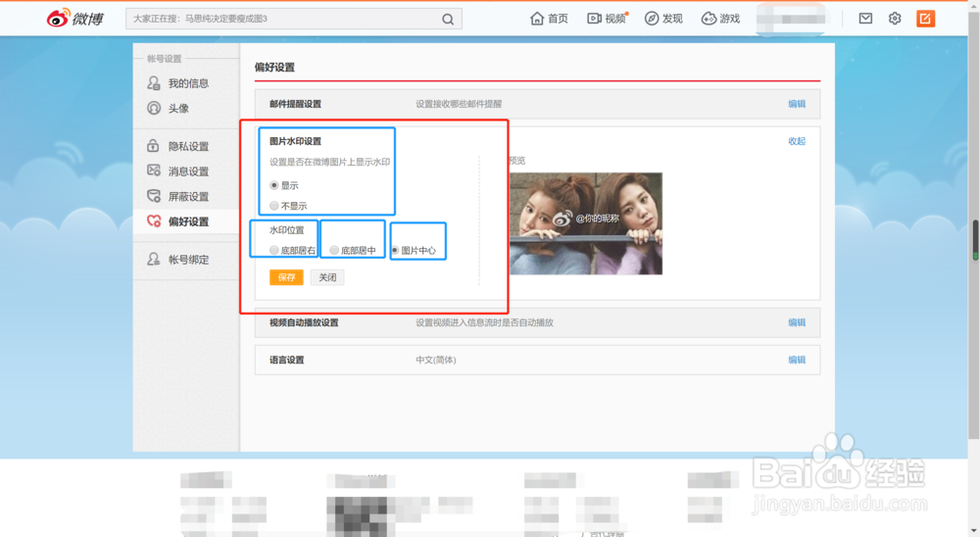The width and height of the screenshot is (980, 537).
Task: Edit 邮件提醒设置 via 编辑 link
Action: pyautogui.click(x=796, y=104)
